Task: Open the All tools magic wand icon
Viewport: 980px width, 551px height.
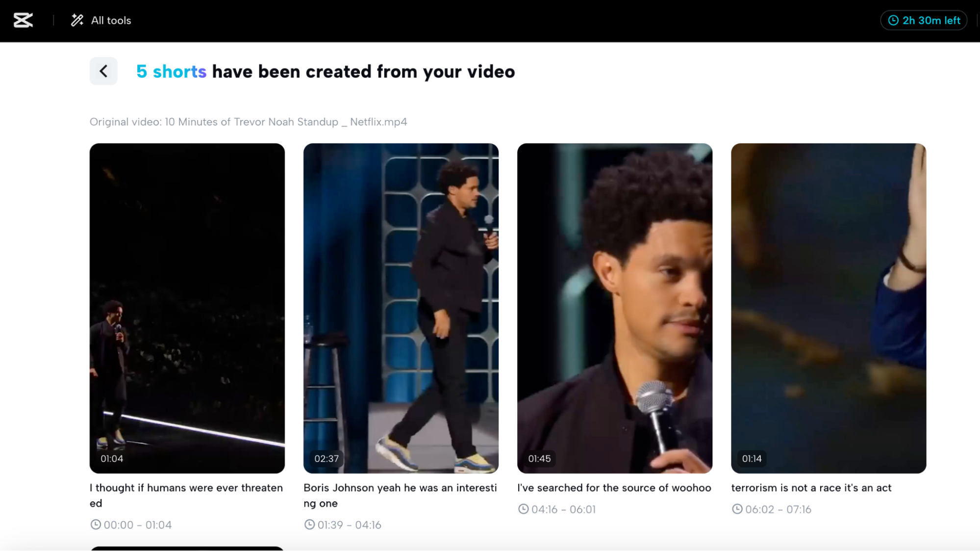Action: pyautogui.click(x=77, y=20)
